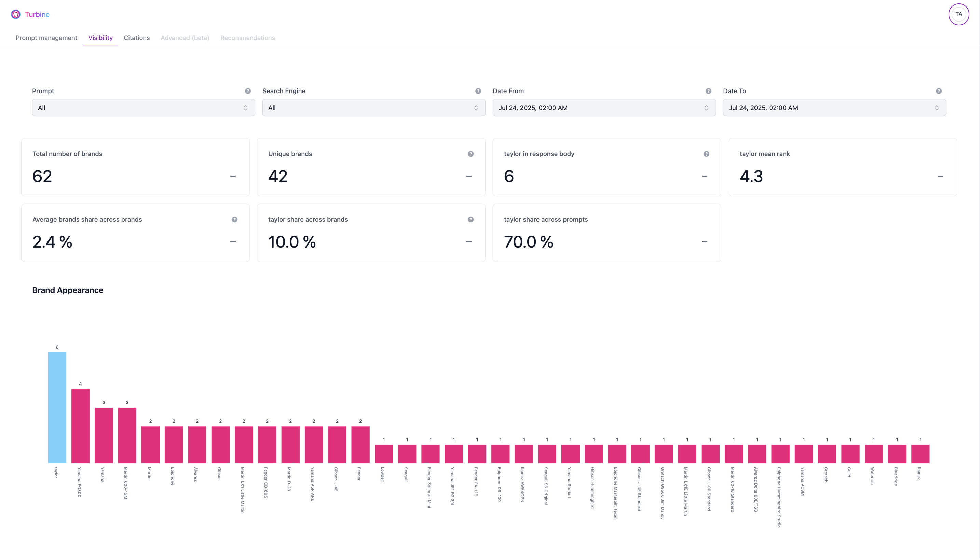This screenshot has height=558, width=980.
Task: Click the Unique brands value 42
Action: click(x=278, y=176)
